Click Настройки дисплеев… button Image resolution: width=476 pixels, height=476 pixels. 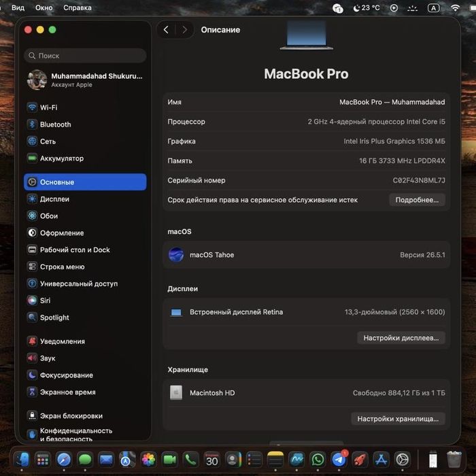(x=401, y=338)
